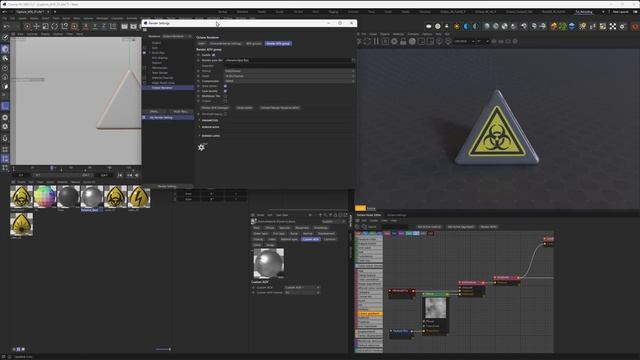
Task: Click the red icon at the right end of the top toolbar
Action: pyautogui.click(x=635, y=26)
